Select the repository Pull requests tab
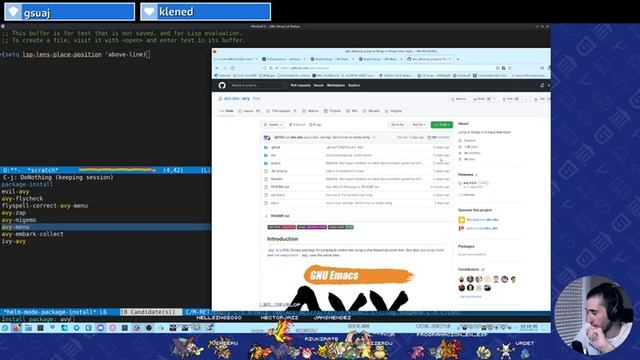This screenshot has height=360, width=640. point(281,111)
